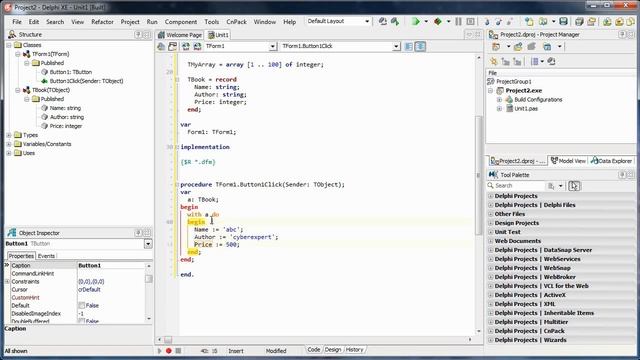Image resolution: width=640 pixels, height=360 pixels.
Task: Open the Component menu
Action: click(181, 22)
